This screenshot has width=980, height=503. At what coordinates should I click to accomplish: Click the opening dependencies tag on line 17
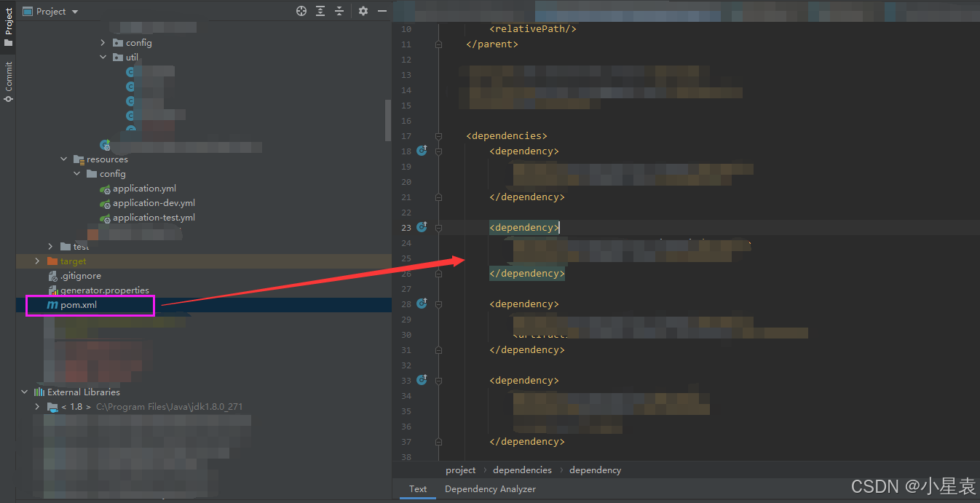(507, 136)
